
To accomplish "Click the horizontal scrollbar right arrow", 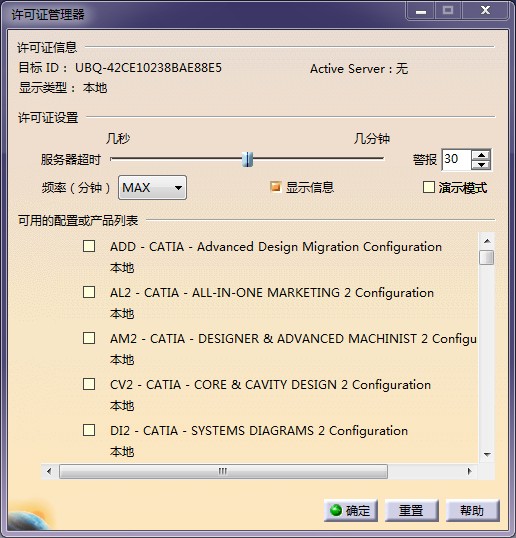I will (469, 471).
